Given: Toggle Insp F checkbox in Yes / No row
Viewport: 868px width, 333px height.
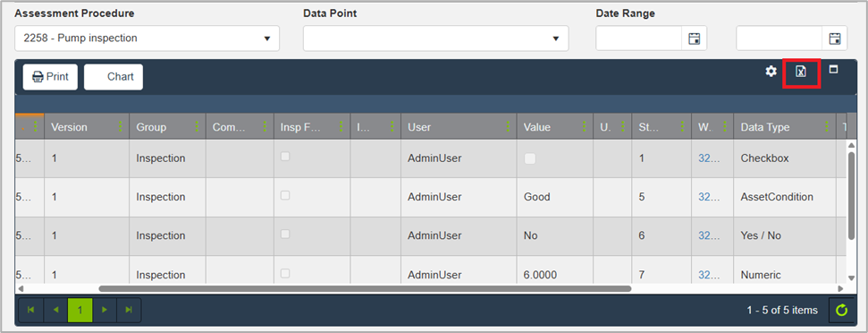Looking at the screenshot, I should pyautogui.click(x=285, y=234).
